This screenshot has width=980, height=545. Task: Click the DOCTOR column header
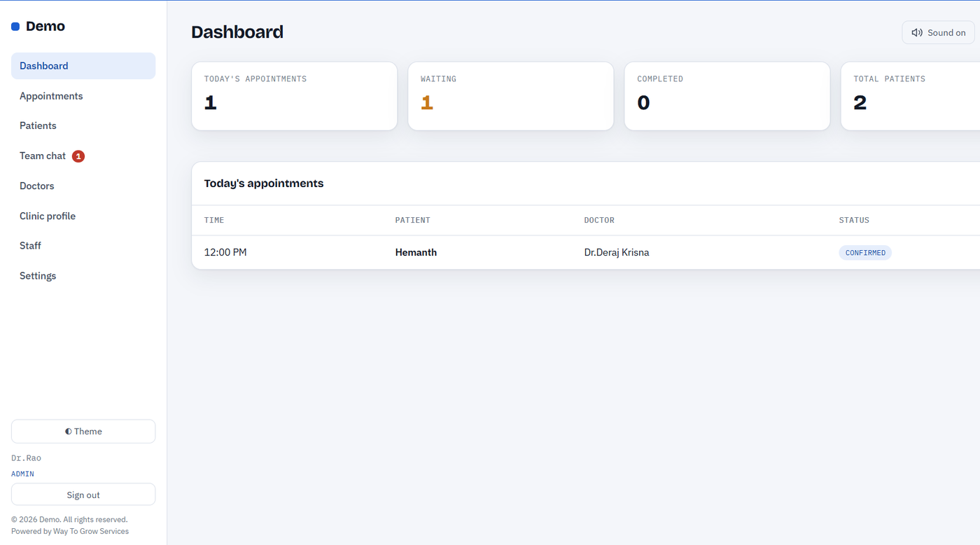click(x=599, y=220)
